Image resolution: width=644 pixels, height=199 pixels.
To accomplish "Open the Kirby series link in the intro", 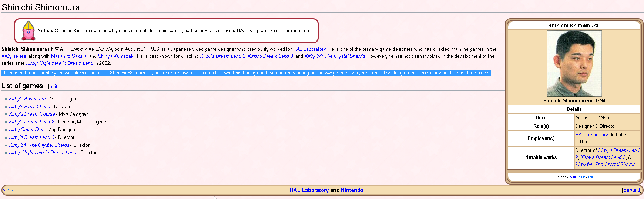I will pyautogui.click(x=14, y=56).
